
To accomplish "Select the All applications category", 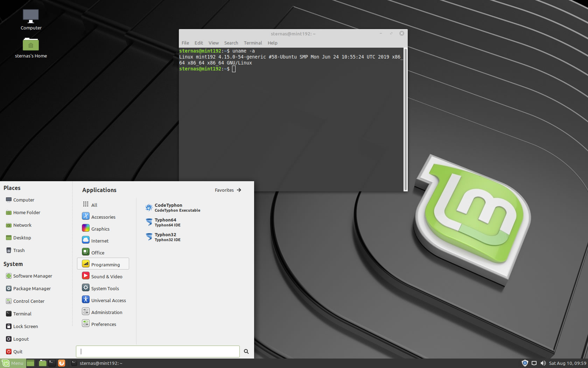I will click(x=103, y=205).
